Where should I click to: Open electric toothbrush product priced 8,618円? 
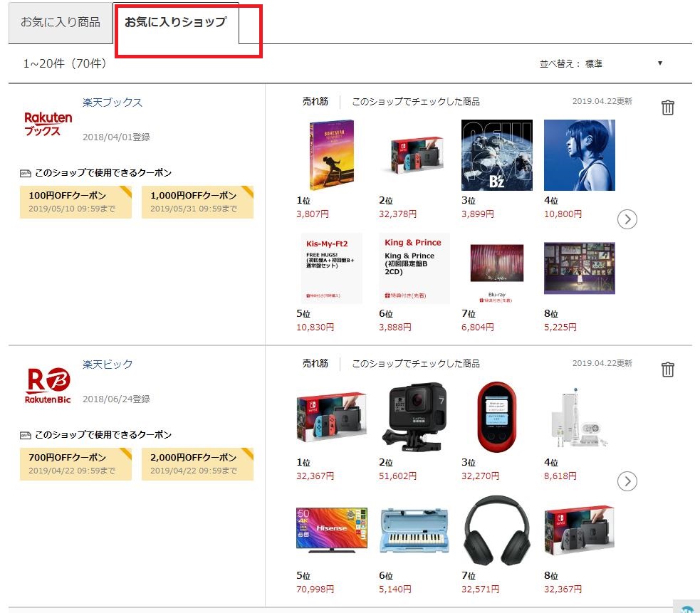click(x=580, y=417)
